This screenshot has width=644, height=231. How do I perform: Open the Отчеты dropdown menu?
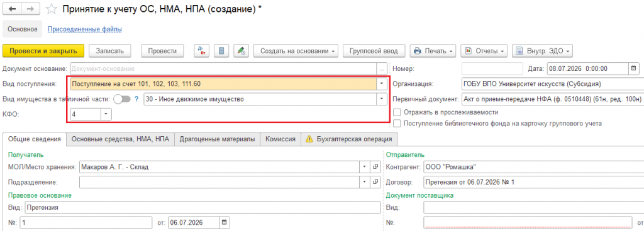(484, 51)
